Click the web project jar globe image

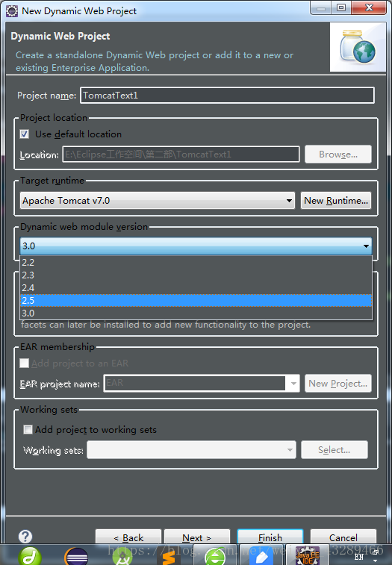pos(358,47)
